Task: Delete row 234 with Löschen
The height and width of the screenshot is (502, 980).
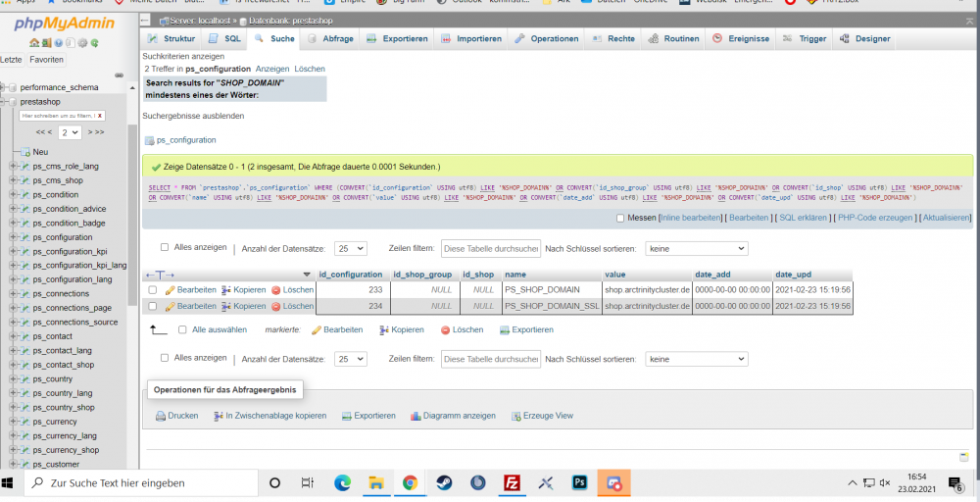Action: (x=292, y=306)
